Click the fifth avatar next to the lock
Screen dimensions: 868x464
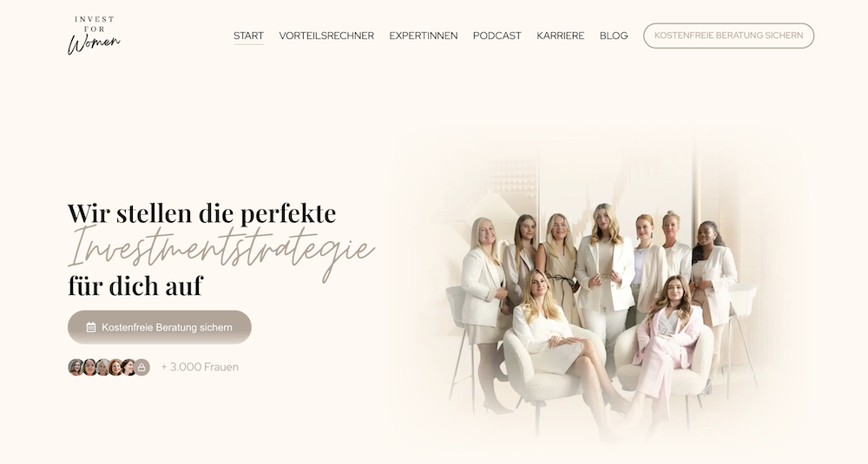click(x=128, y=367)
